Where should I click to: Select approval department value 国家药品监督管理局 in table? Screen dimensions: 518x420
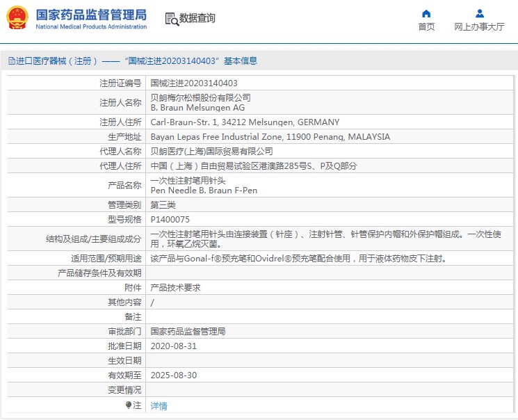click(x=188, y=332)
